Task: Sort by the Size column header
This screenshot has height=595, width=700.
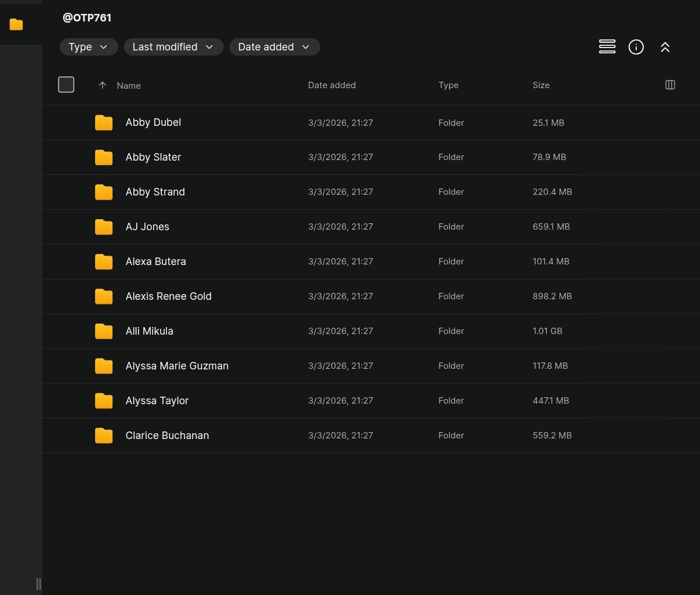Action: (x=541, y=85)
